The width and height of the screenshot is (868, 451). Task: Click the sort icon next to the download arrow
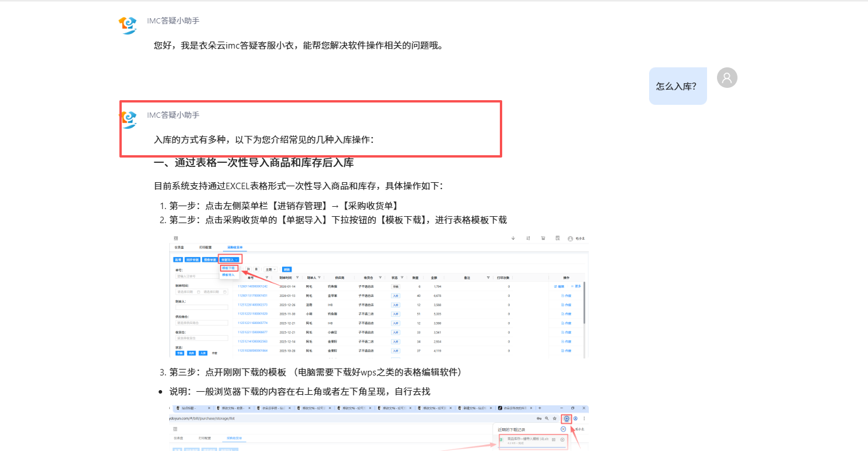tap(527, 238)
